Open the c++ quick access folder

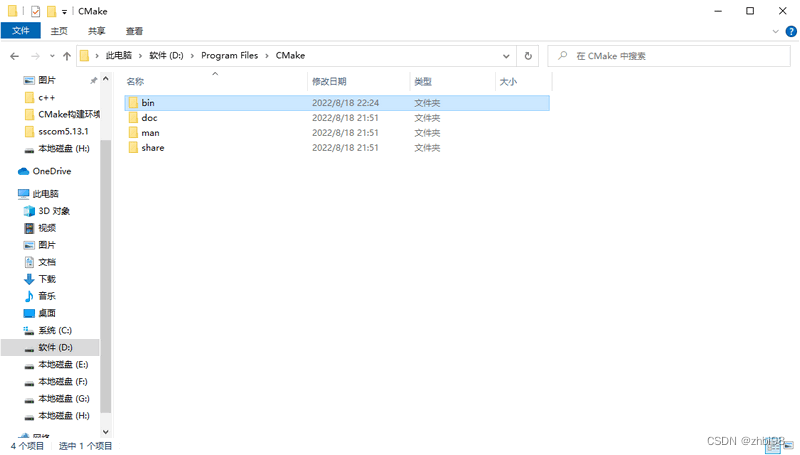46,97
